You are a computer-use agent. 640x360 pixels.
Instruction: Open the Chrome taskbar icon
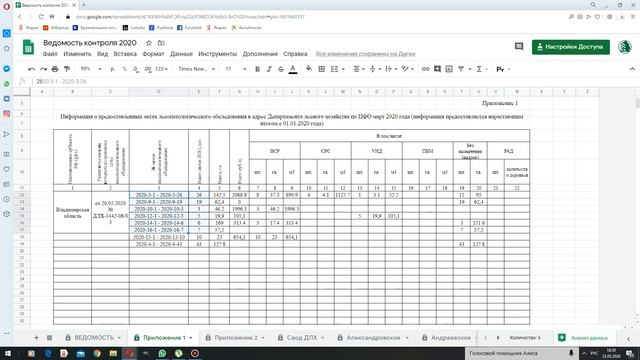97,353
